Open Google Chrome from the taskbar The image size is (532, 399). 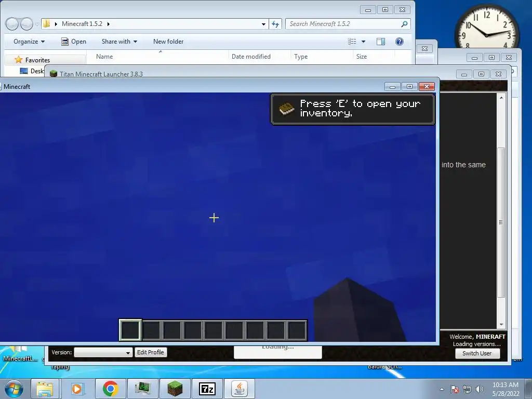(x=110, y=389)
